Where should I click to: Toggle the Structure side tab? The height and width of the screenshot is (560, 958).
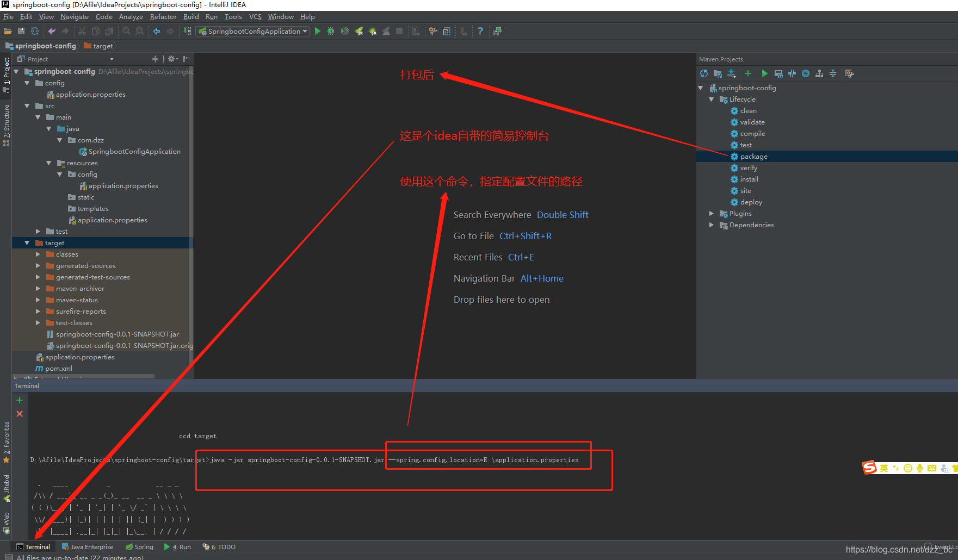[6, 126]
